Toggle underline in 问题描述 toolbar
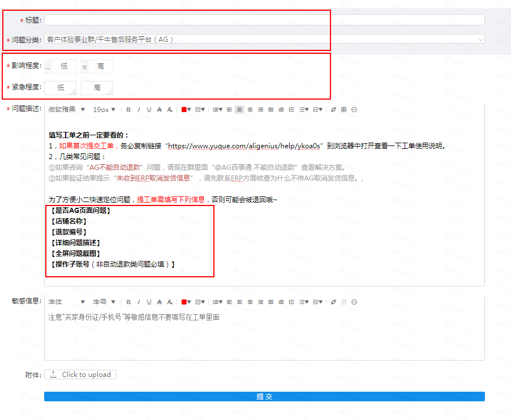511x420 pixels. tap(149, 110)
